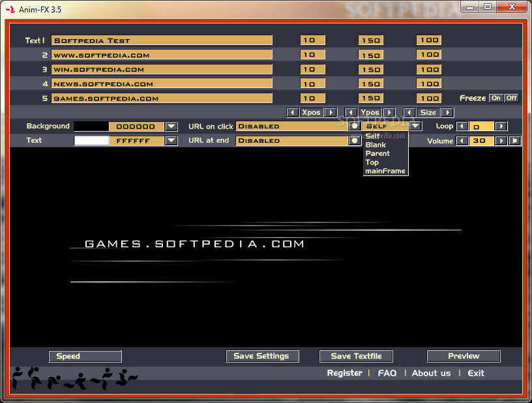532x403 pixels.
Task: Click Save Settings
Action: [x=262, y=356]
